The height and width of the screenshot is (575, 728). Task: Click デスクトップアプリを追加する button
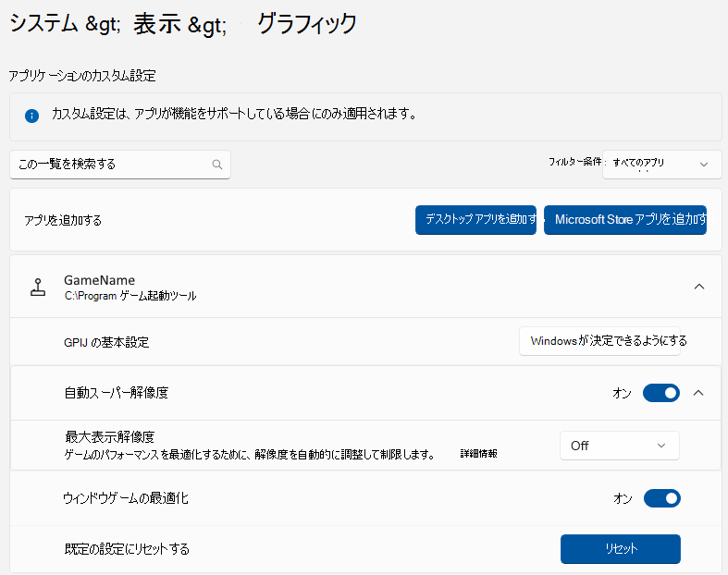(x=475, y=220)
